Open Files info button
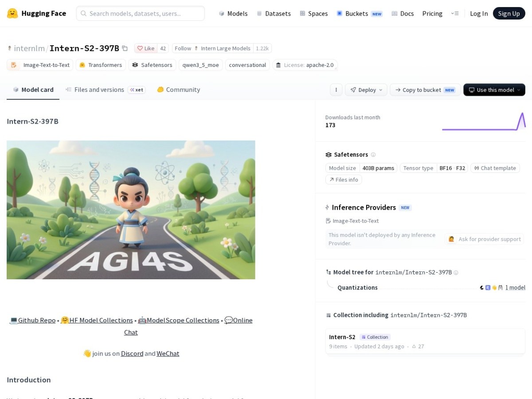 pos(344,180)
